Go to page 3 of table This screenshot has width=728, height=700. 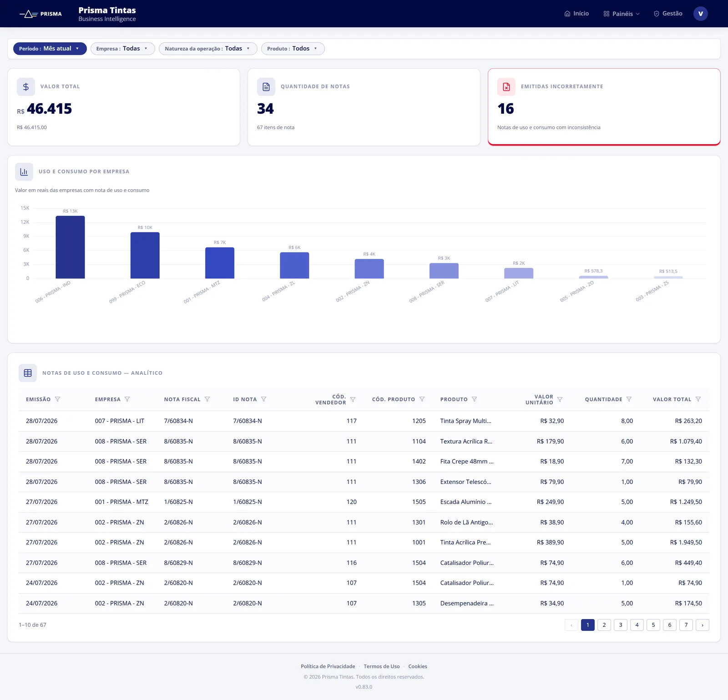(x=621, y=625)
